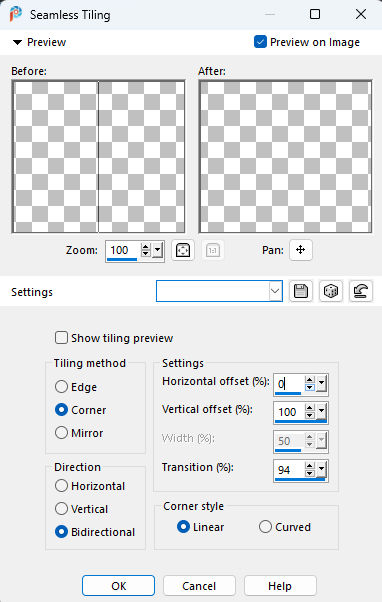Open the Transition slider dropdown arrow

coord(321,470)
